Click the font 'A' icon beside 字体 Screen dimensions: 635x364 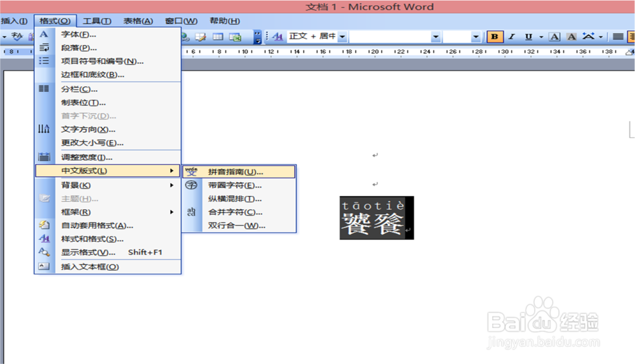pyautogui.click(x=44, y=34)
